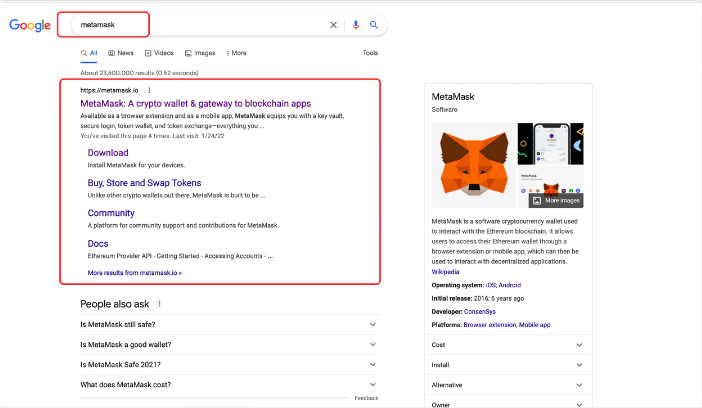The width and height of the screenshot is (702, 408).
Task: Click the https://metamask.io URL text
Action: coord(109,90)
